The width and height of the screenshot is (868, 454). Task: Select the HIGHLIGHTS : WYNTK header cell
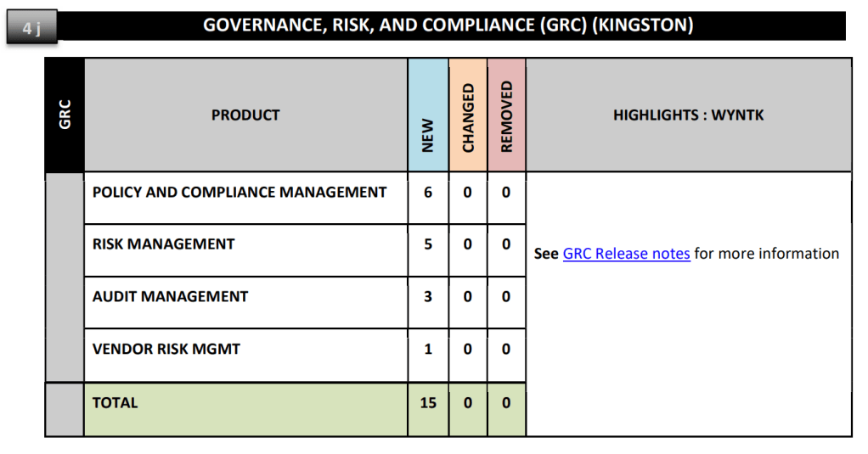pyautogui.click(x=688, y=115)
